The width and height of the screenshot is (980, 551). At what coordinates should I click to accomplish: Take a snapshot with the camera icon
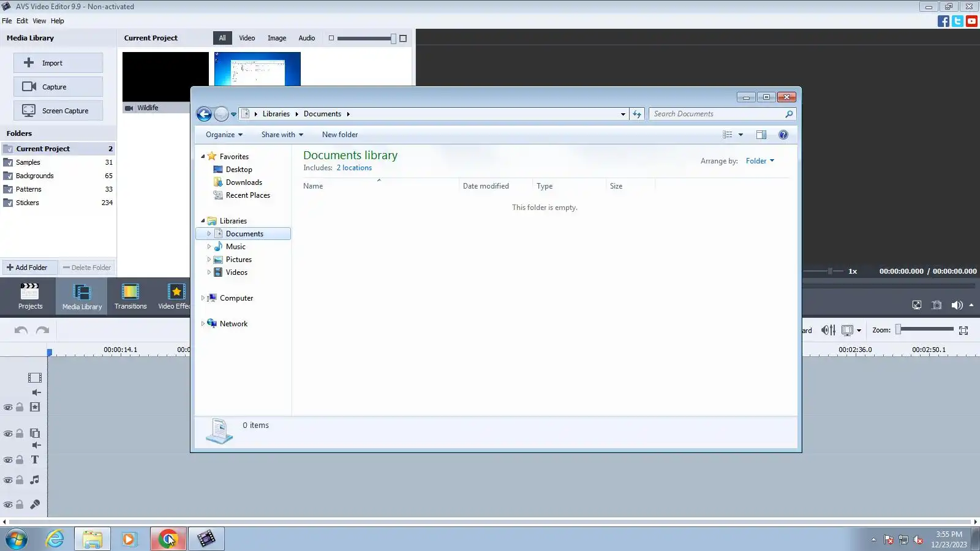point(937,305)
